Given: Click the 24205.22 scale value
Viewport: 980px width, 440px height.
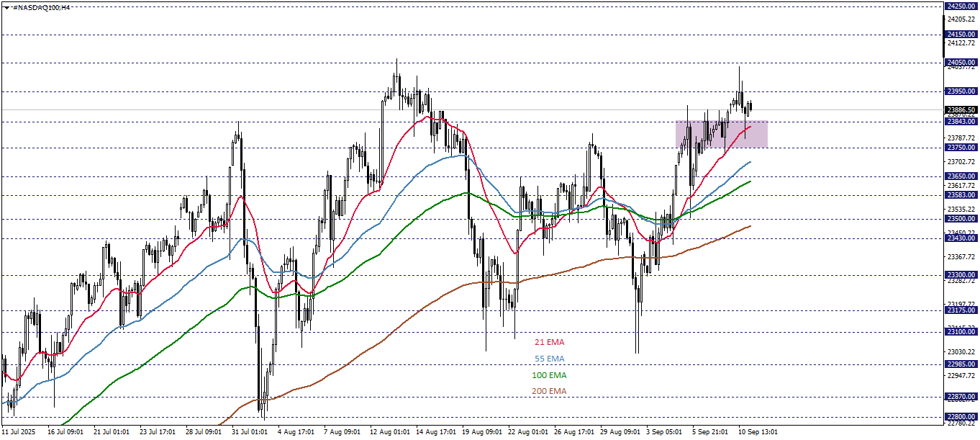Looking at the screenshot, I should point(961,19).
